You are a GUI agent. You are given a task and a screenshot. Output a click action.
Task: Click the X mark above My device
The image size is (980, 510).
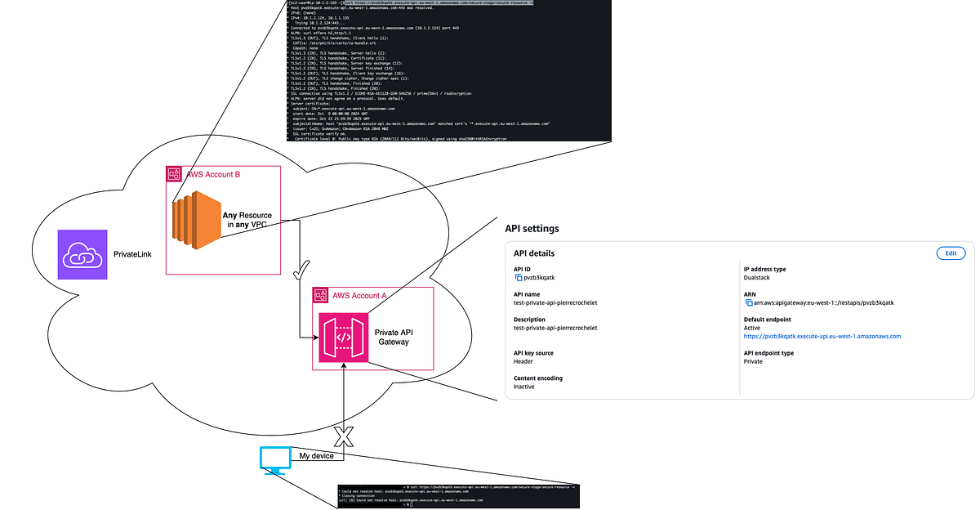coord(345,437)
